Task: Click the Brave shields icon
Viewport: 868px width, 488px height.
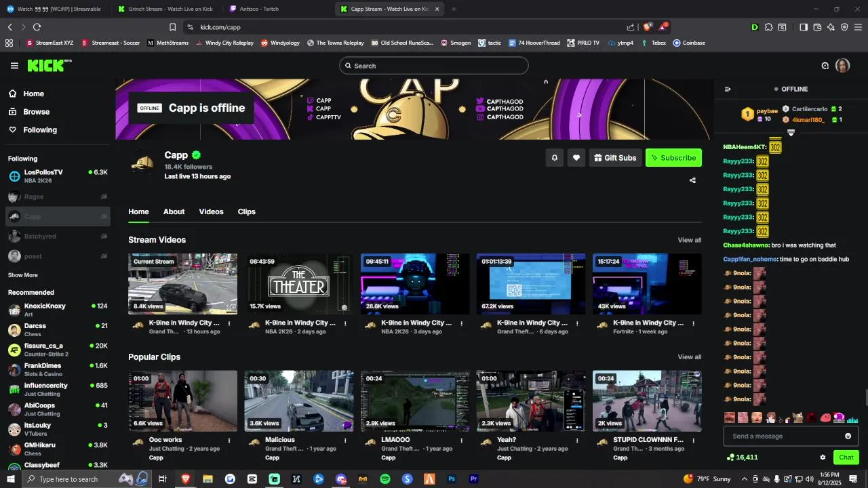Action: 647,27
